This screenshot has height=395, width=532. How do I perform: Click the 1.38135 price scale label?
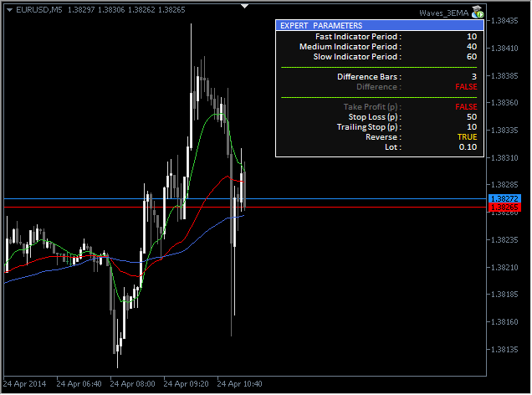[504, 349]
